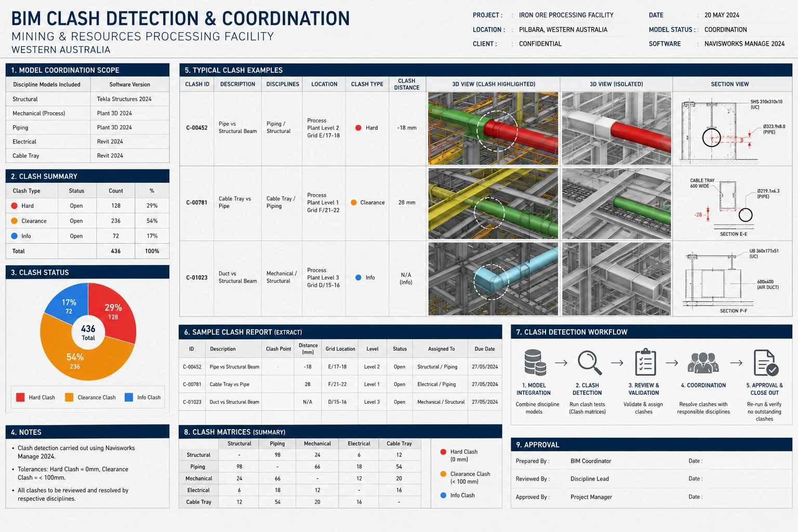Viewport: 798px width, 532px height.
Task: Click the Electrical column header in Clash Matrices
Action: 359,444
